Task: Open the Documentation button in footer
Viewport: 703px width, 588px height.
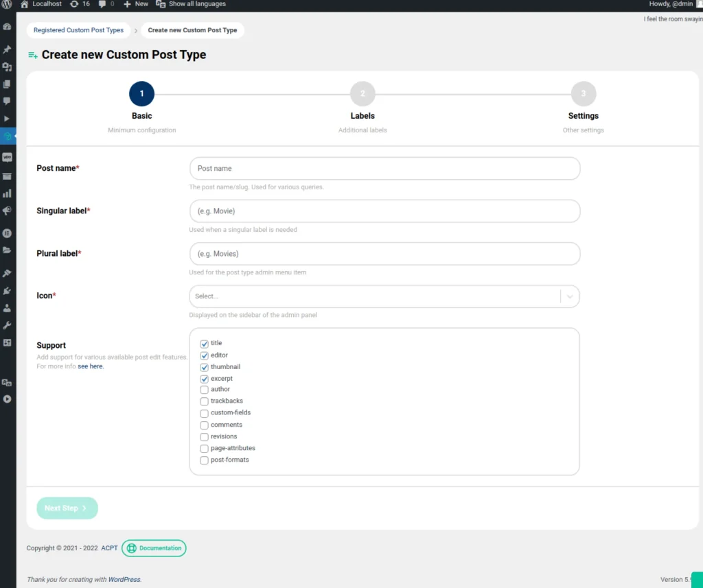Action: coord(154,548)
